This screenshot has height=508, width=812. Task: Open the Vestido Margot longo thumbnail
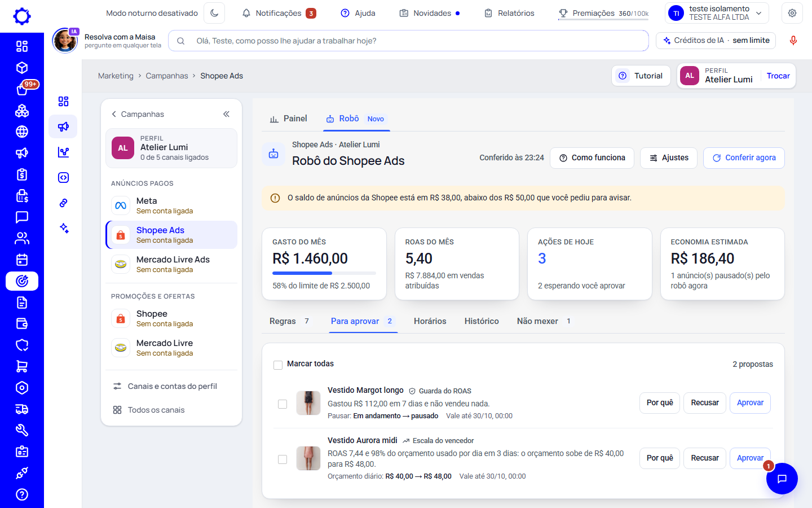click(308, 403)
